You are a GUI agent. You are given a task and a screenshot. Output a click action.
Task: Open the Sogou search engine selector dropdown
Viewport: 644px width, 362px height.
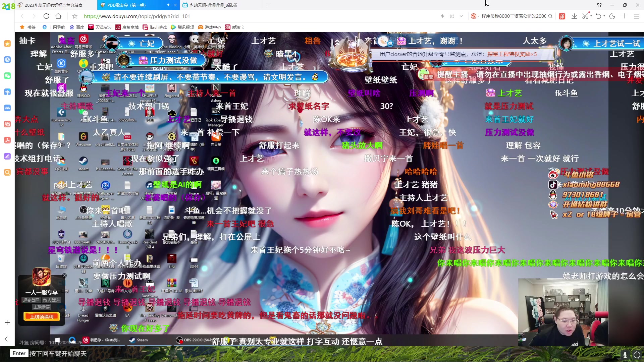475,16
